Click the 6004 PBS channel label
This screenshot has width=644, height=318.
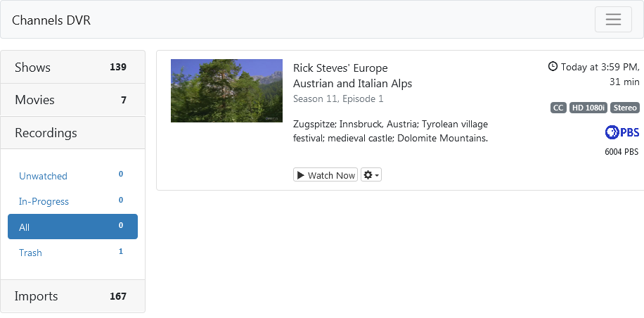(x=622, y=151)
